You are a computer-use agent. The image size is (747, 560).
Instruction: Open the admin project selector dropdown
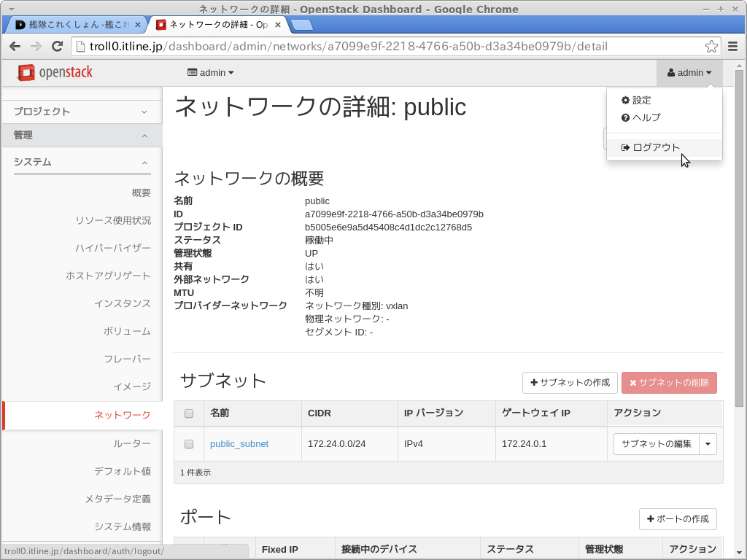coord(210,73)
